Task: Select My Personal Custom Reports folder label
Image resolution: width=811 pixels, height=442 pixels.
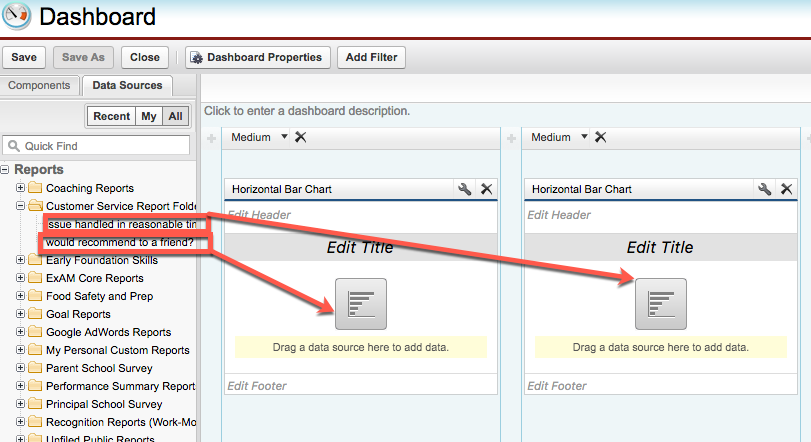Action: (118, 350)
